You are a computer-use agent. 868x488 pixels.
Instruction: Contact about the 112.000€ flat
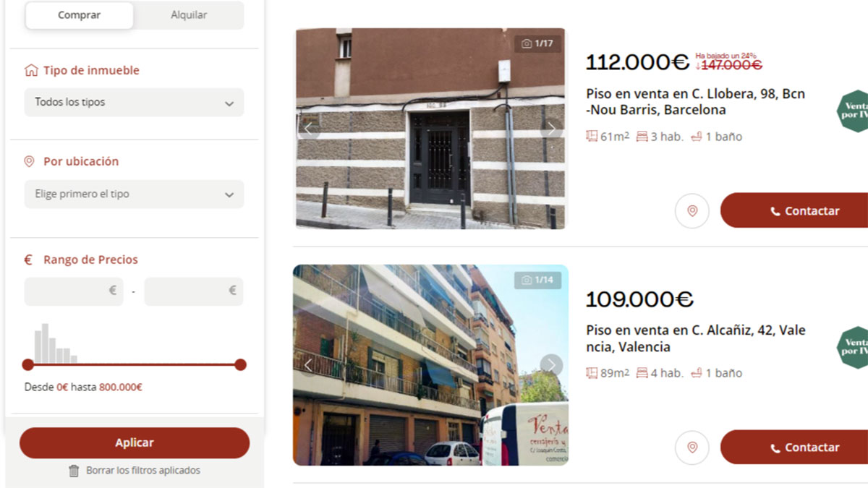(794, 210)
